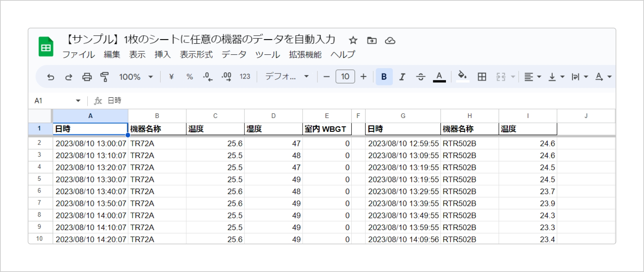
Task: Click cell 2023/08/10 14:09:56
Action: [403, 239]
